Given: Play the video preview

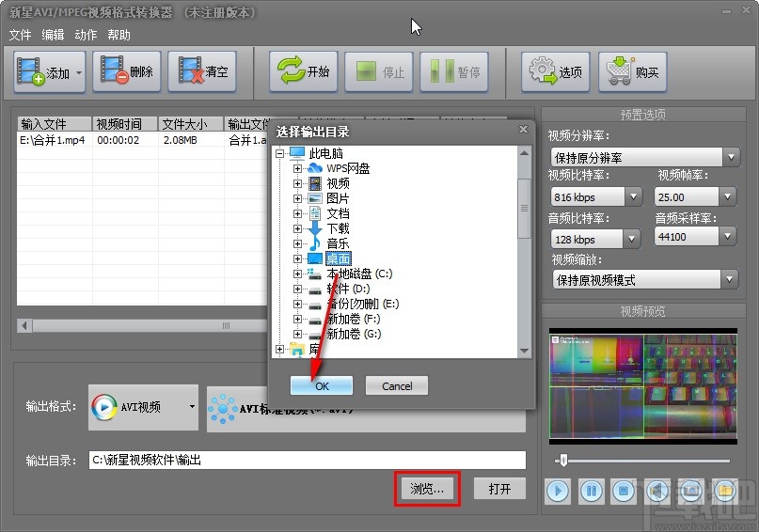Looking at the screenshot, I should [x=558, y=492].
